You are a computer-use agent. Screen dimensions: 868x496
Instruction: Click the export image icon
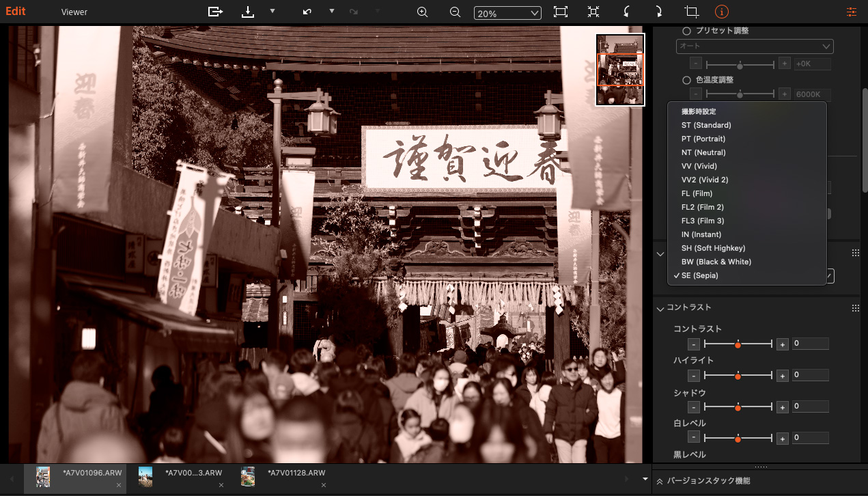[215, 12]
